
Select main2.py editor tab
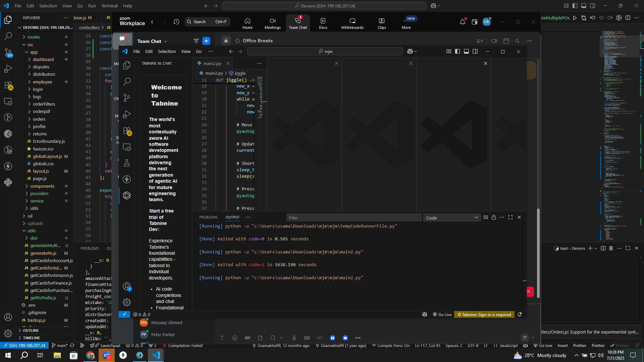212,63
